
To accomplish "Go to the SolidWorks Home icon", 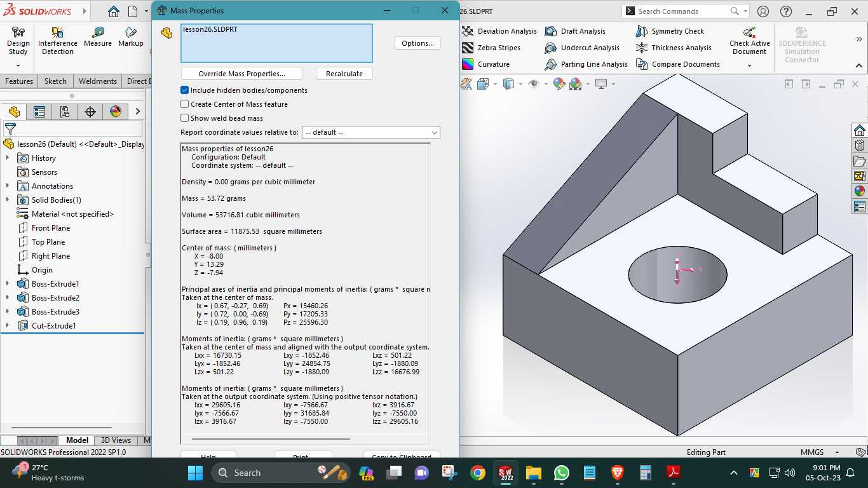I will pyautogui.click(x=113, y=11).
